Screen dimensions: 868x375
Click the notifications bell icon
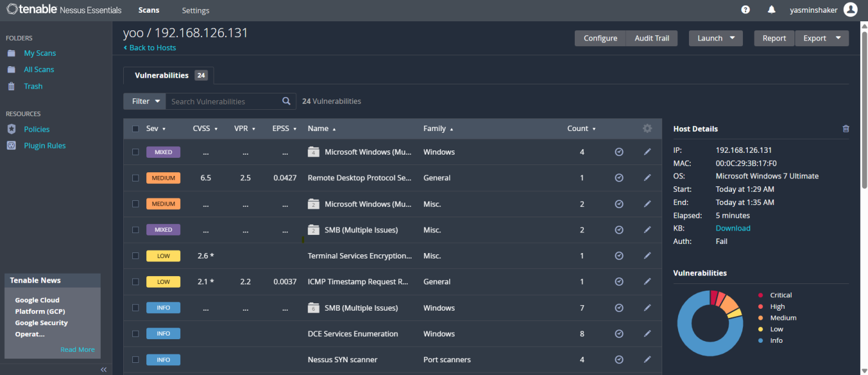(x=771, y=10)
